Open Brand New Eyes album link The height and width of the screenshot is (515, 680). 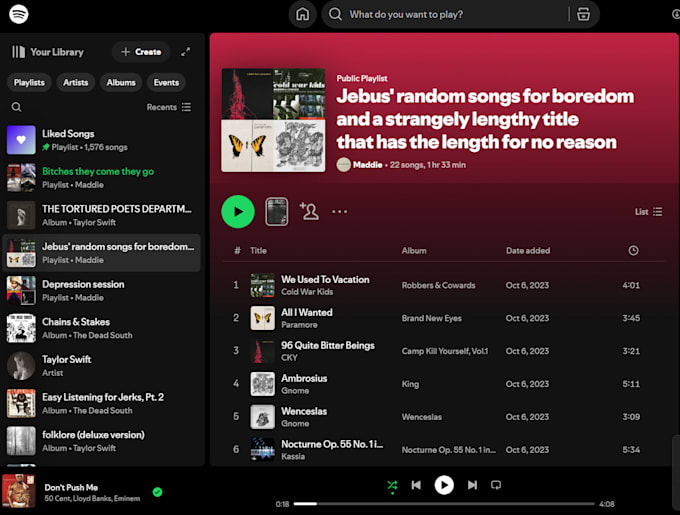432,318
